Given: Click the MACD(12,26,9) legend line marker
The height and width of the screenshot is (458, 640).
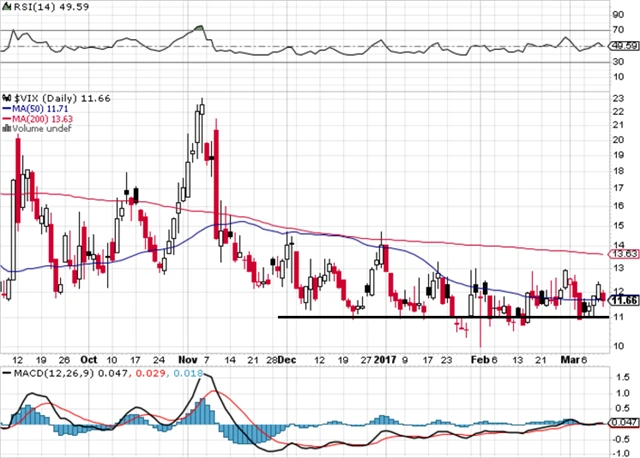Looking at the screenshot, I should click(x=5, y=374).
